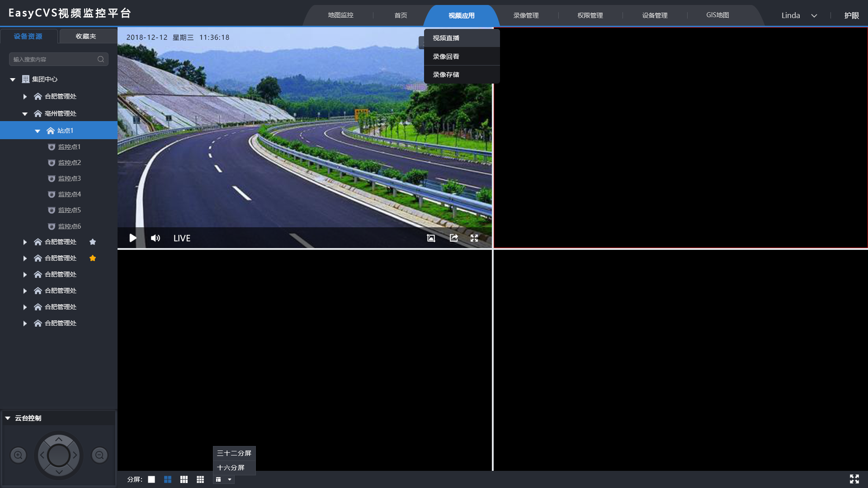Open the Linda user dropdown arrow
This screenshot has width=868, height=488.
click(x=814, y=16)
